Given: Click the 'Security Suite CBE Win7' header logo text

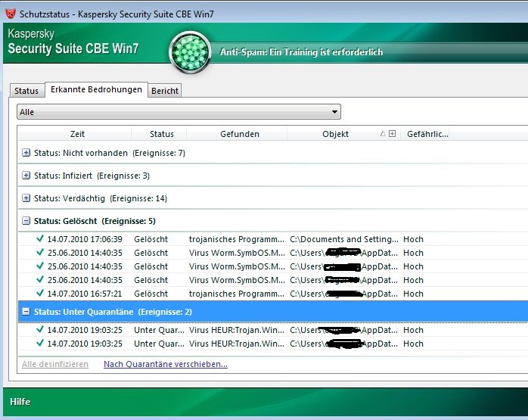Looking at the screenshot, I should pos(73,48).
